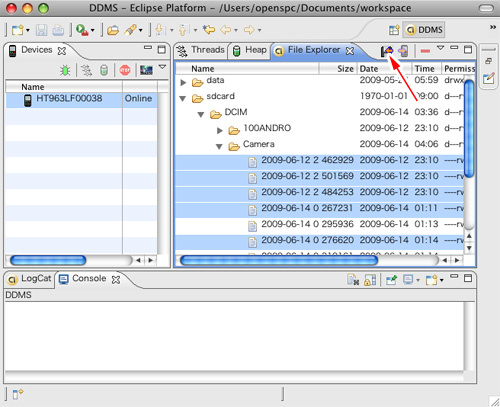Click the Search flashlight toolbar icon
500x407 pixels.
[x=130, y=30]
